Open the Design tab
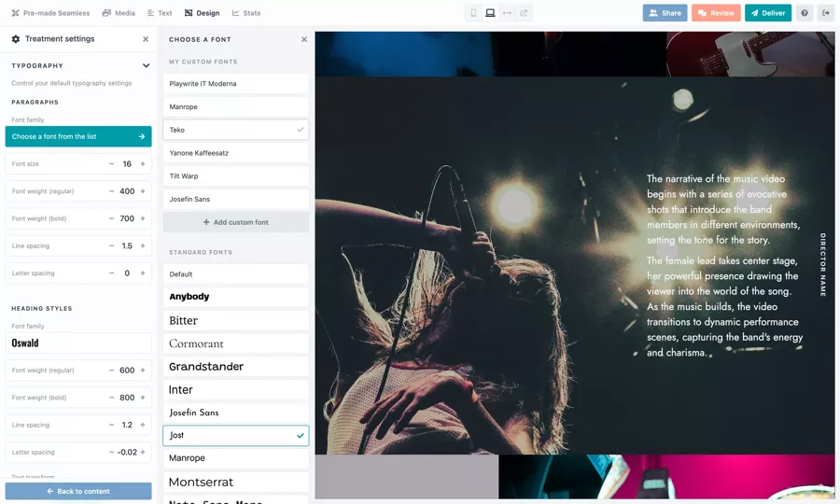The height and width of the screenshot is (504, 840). pyautogui.click(x=202, y=13)
